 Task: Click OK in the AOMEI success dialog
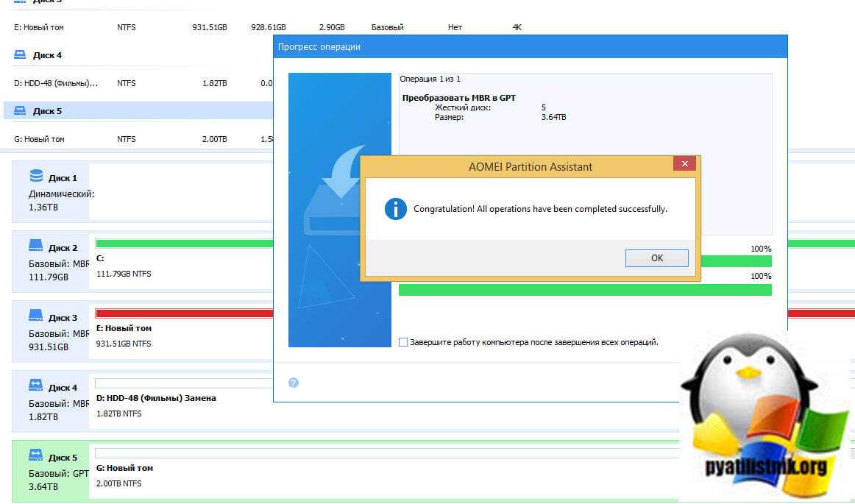(656, 258)
